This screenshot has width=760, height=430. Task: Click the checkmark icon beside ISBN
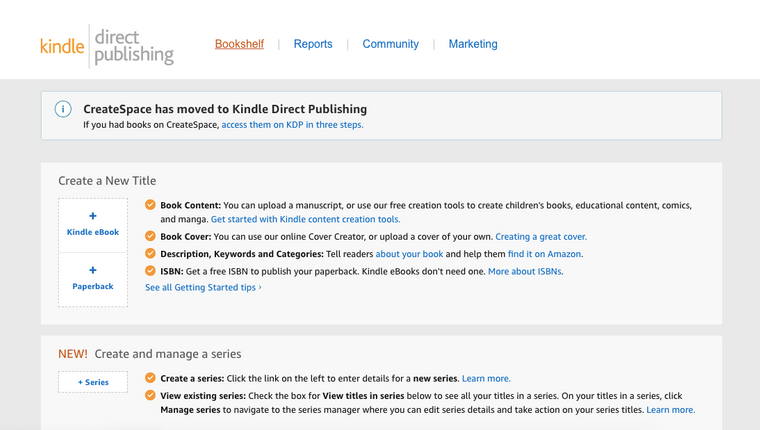click(x=150, y=271)
